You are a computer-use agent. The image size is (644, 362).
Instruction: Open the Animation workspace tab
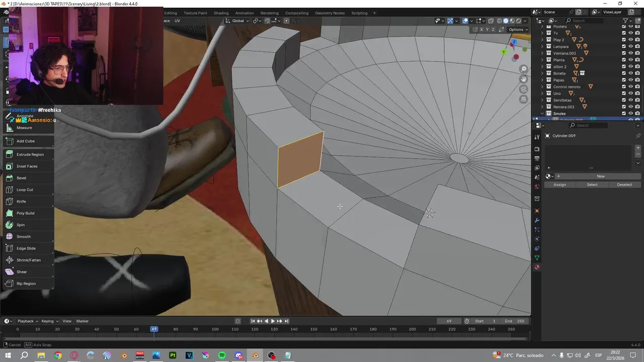[245, 13]
